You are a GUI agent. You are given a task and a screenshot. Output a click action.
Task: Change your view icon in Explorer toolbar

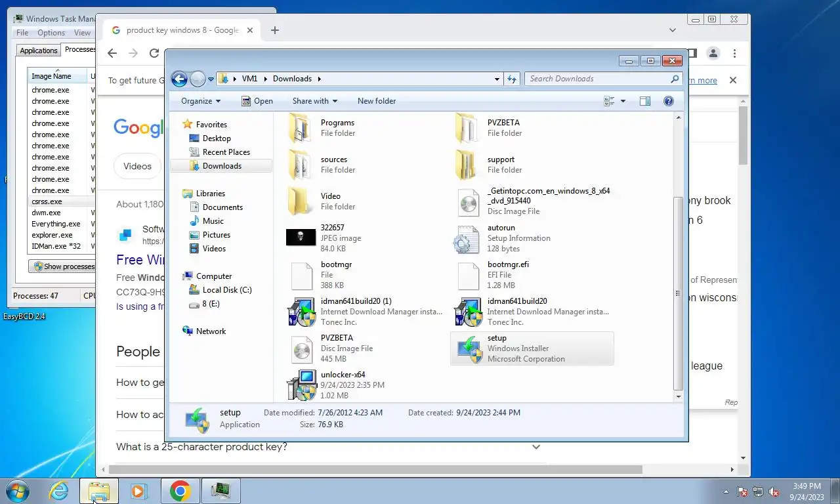coord(609,101)
